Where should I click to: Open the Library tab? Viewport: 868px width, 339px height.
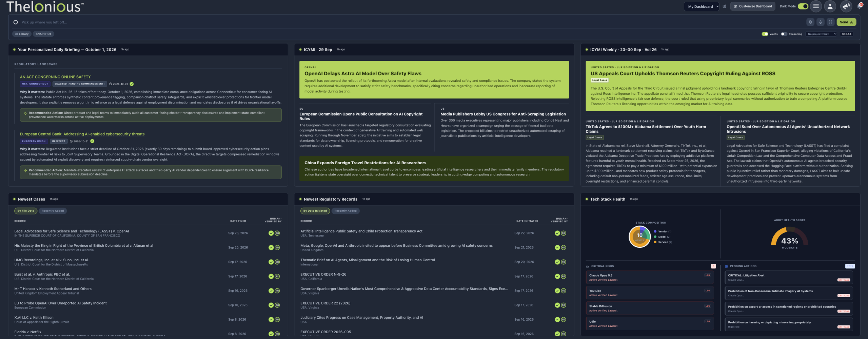(22, 34)
